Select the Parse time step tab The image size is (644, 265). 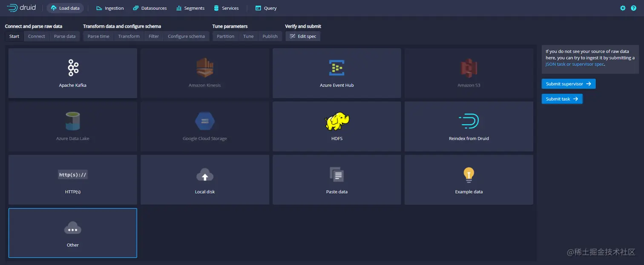(98, 36)
